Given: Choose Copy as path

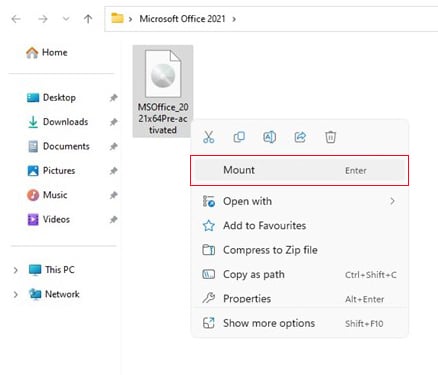Looking at the screenshot, I should point(299,274).
